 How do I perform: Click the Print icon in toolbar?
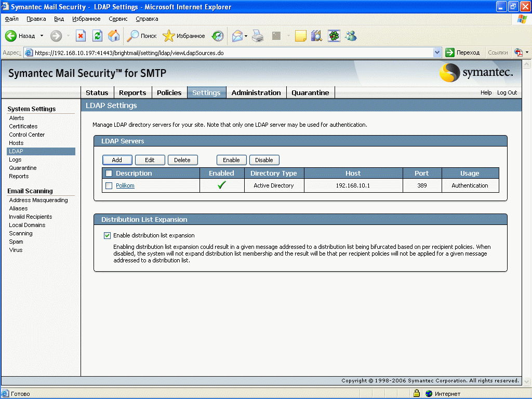(x=258, y=36)
